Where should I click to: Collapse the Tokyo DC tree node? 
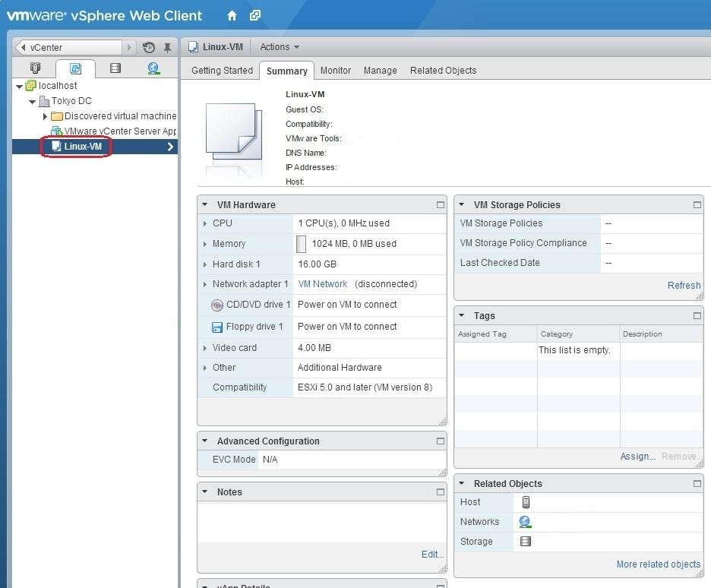pyautogui.click(x=32, y=102)
